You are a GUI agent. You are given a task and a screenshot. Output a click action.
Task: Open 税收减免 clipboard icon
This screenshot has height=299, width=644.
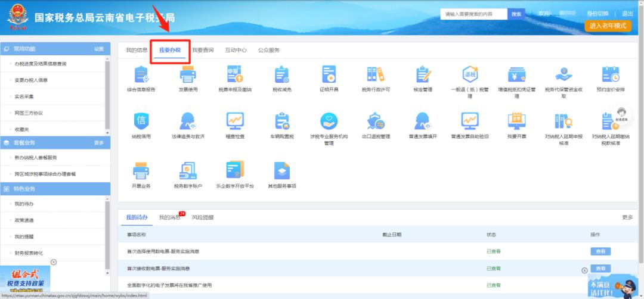coord(281,74)
